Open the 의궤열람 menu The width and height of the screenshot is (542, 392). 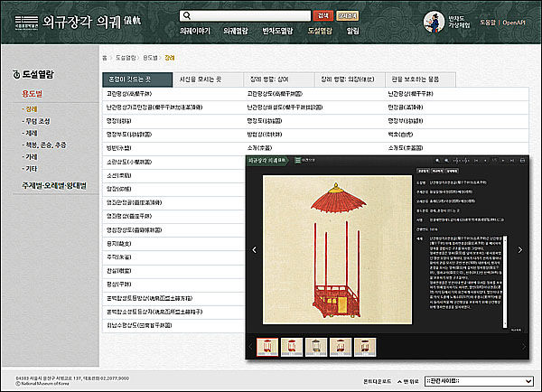pyautogui.click(x=236, y=31)
